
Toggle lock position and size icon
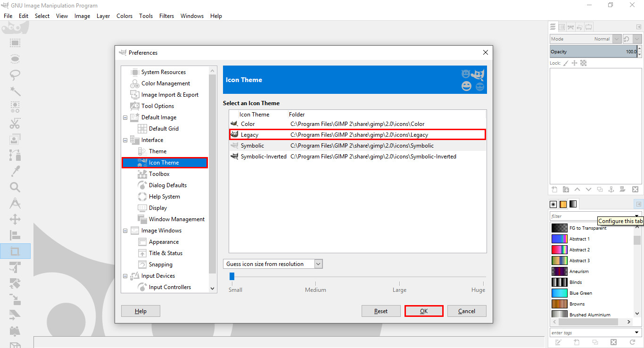(574, 63)
